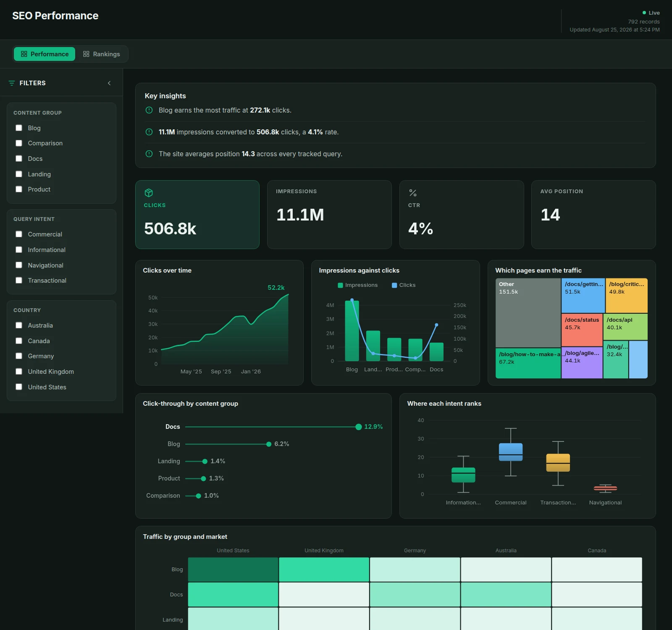The image size is (672, 630).
Task: Click the info icon beside impressions insight
Action: [149, 132]
